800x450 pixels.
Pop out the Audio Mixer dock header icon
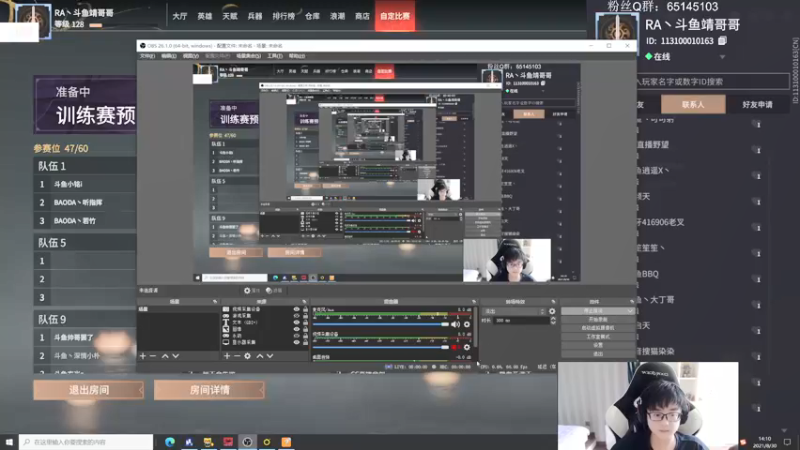(x=474, y=302)
